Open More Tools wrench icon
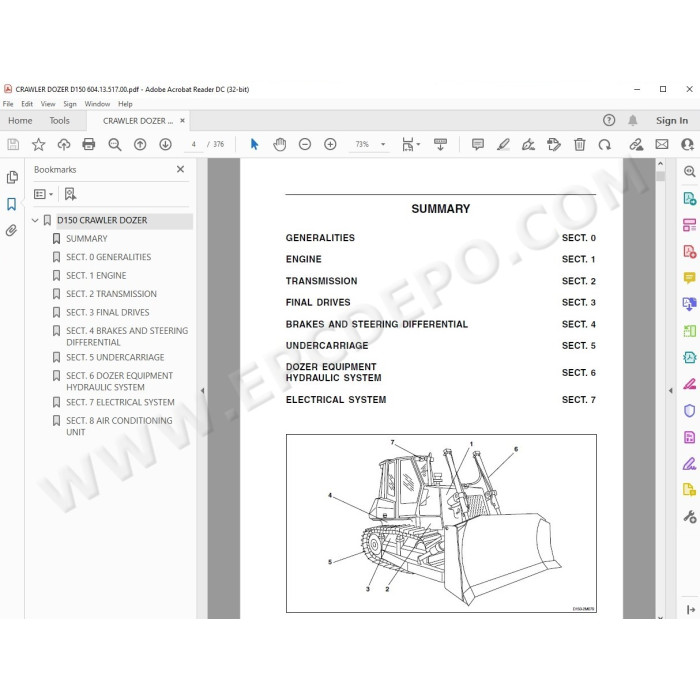Screen dimensions: 700x700 click(x=689, y=517)
